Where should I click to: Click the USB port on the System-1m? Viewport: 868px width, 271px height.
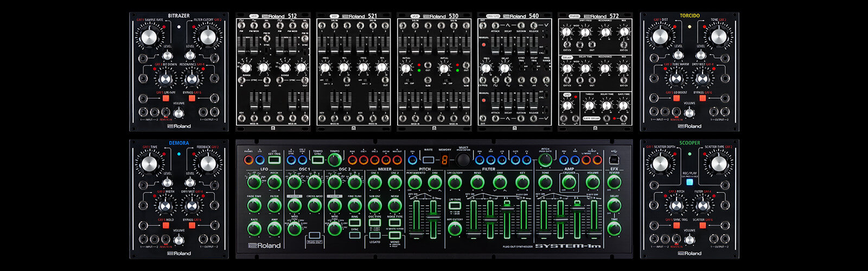click(x=615, y=159)
